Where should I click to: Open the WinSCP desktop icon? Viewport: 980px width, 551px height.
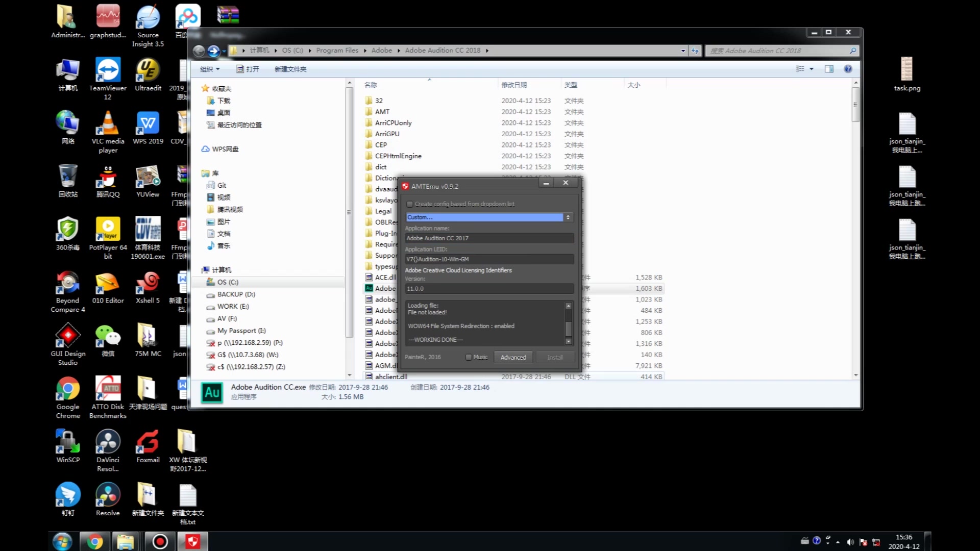click(x=68, y=446)
